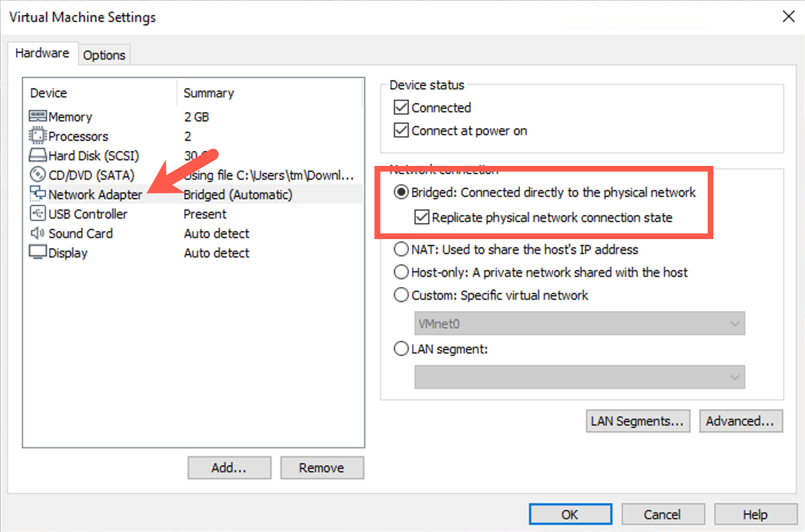Open the VMnet0 custom network dropdown
This screenshot has height=532, width=805.
coord(735,323)
